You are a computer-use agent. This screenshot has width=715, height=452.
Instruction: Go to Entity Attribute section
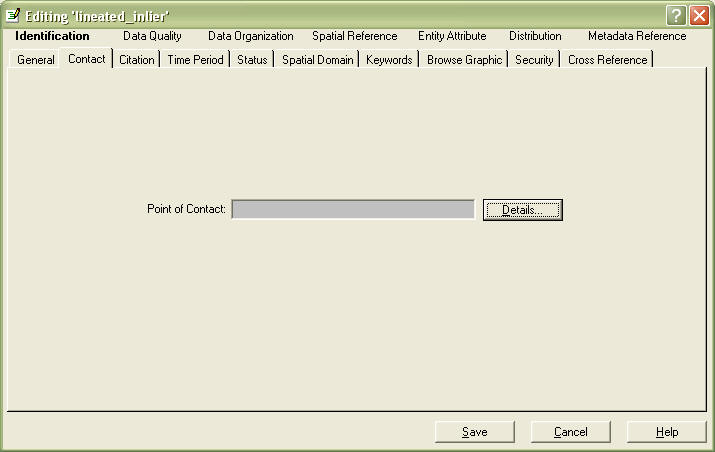(x=452, y=36)
